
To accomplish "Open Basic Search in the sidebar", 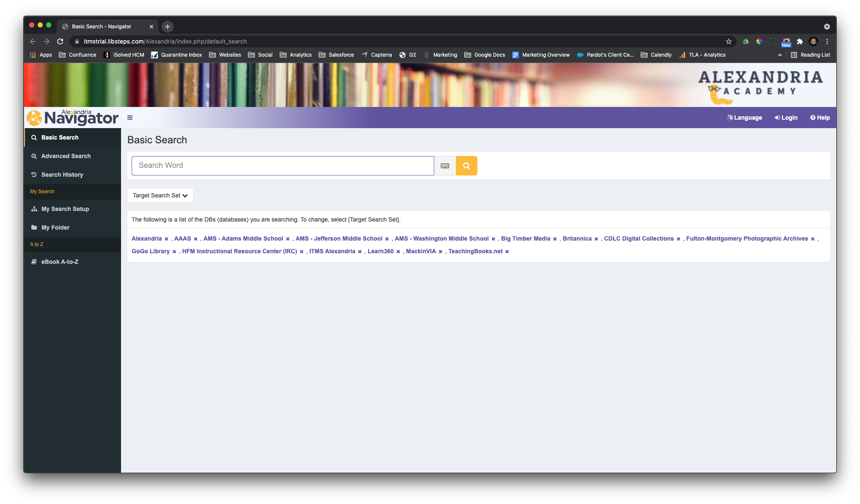I will point(72,137).
